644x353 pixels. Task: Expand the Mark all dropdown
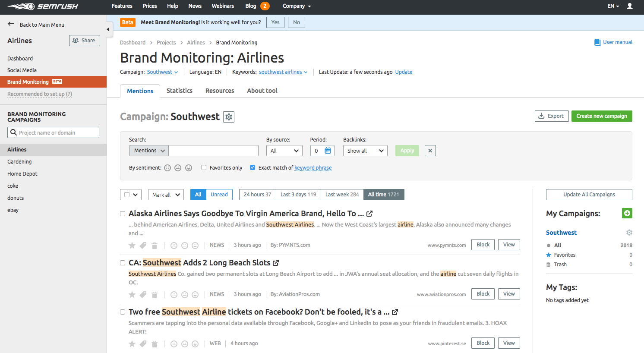click(x=166, y=195)
